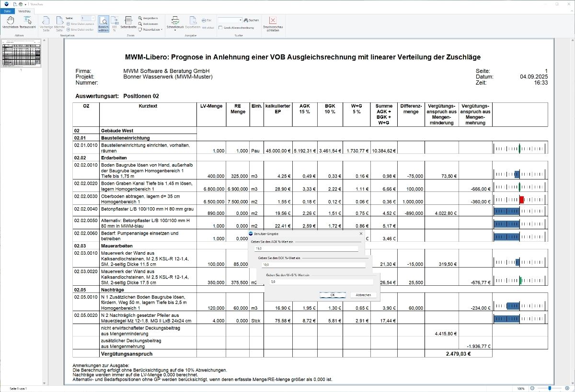Click the Schnelldruck printer icon

pyautogui.click(x=175, y=21)
